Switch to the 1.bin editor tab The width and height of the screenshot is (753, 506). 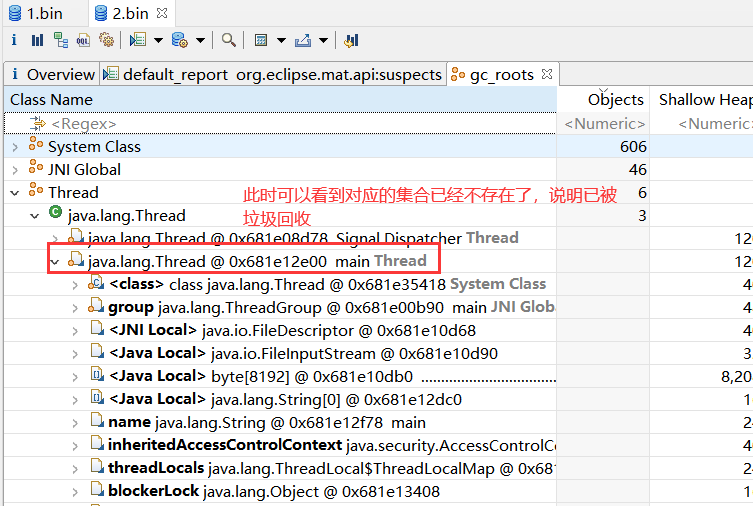coord(36,13)
